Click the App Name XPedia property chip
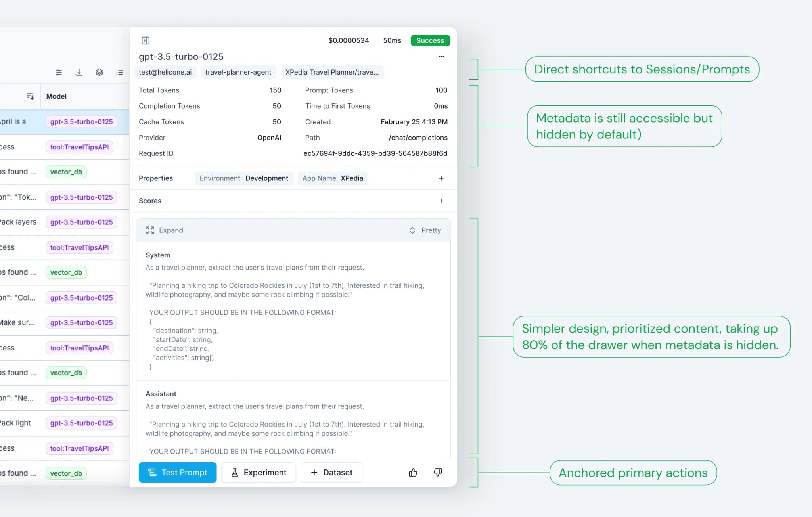The width and height of the screenshot is (812, 517). (333, 178)
